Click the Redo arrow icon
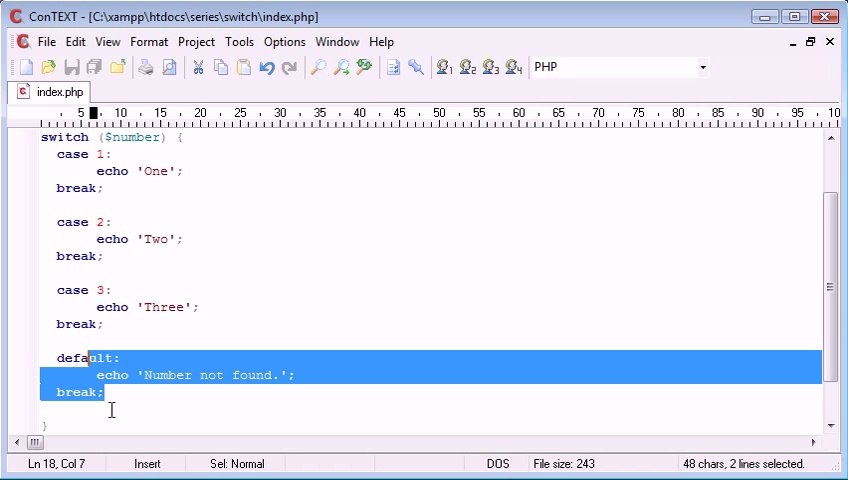Image resolution: width=848 pixels, height=480 pixels. click(289, 68)
